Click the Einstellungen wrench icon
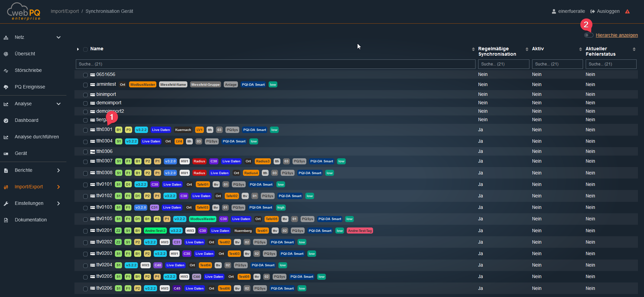Screen dimensions: 644x297 click(6, 204)
